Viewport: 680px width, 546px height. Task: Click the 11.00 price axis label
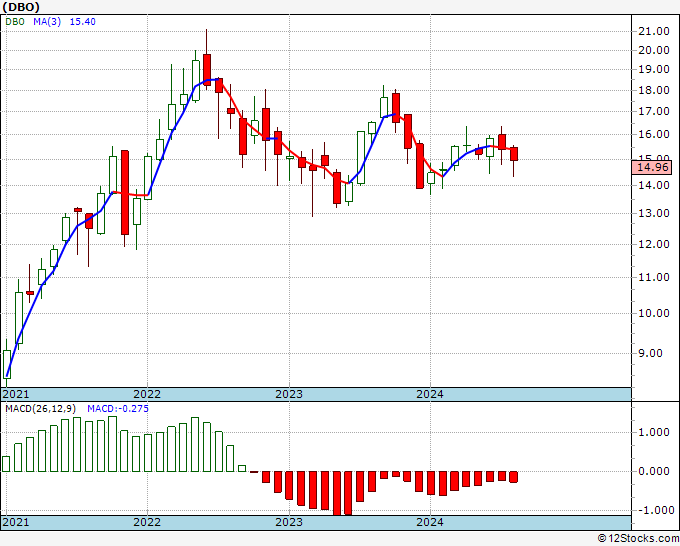point(654,277)
